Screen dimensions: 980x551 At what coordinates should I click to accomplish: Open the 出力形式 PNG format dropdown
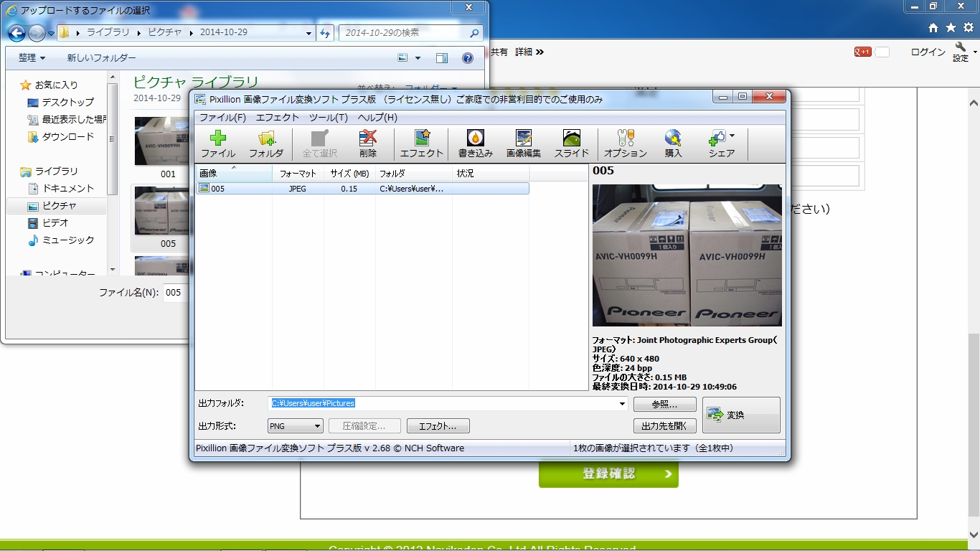coord(296,426)
